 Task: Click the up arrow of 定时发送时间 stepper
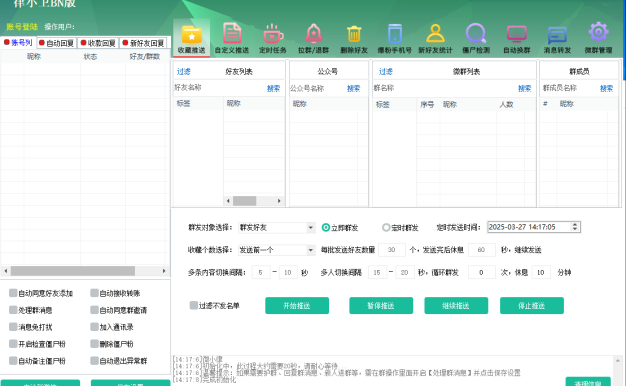coord(575,225)
